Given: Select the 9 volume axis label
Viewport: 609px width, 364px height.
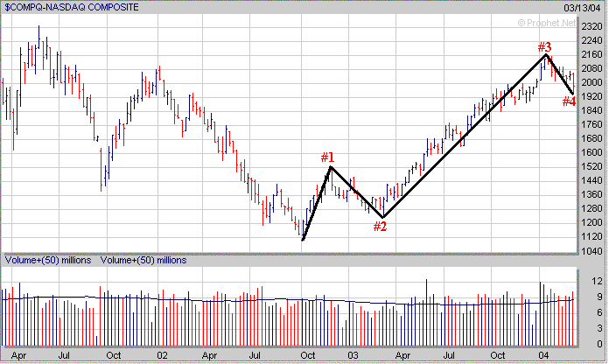Looking at the screenshot, I should click(x=599, y=297).
